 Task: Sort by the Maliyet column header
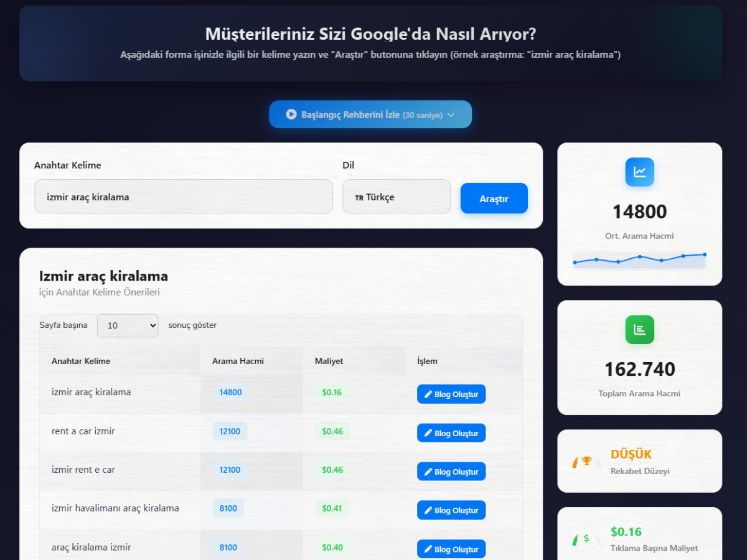point(329,361)
